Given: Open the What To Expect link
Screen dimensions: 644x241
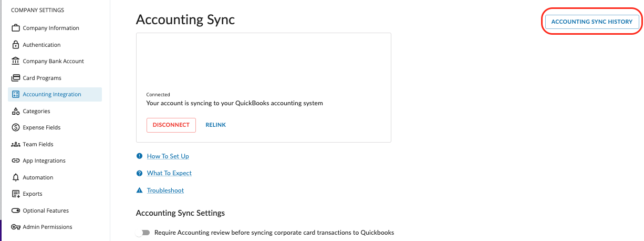Looking at the screenshot, I should pyautogui.click(x=169, y=173).
